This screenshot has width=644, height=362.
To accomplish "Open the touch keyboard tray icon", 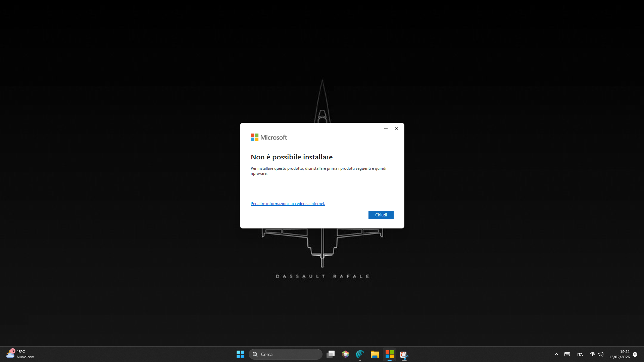I will point(567,354).
